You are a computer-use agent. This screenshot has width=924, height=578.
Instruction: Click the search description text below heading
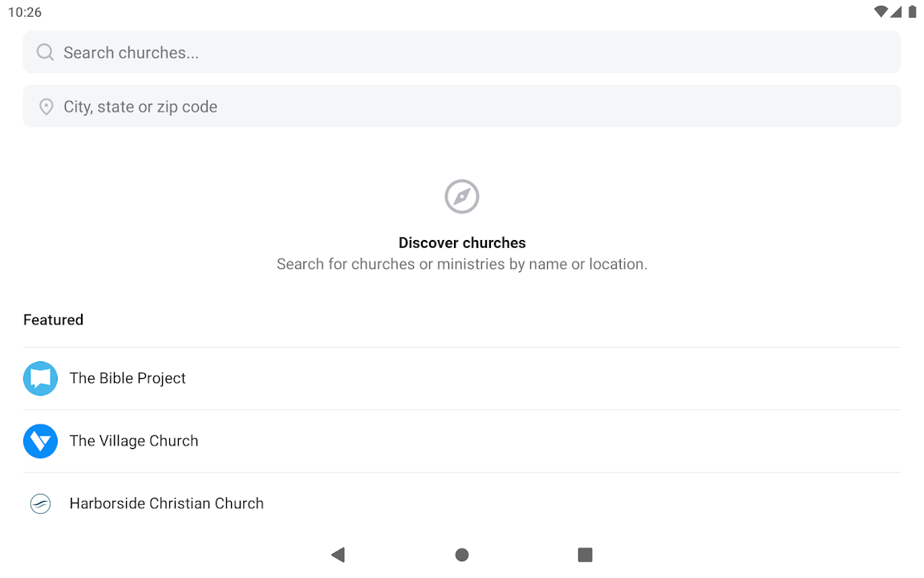click(462, 264)
